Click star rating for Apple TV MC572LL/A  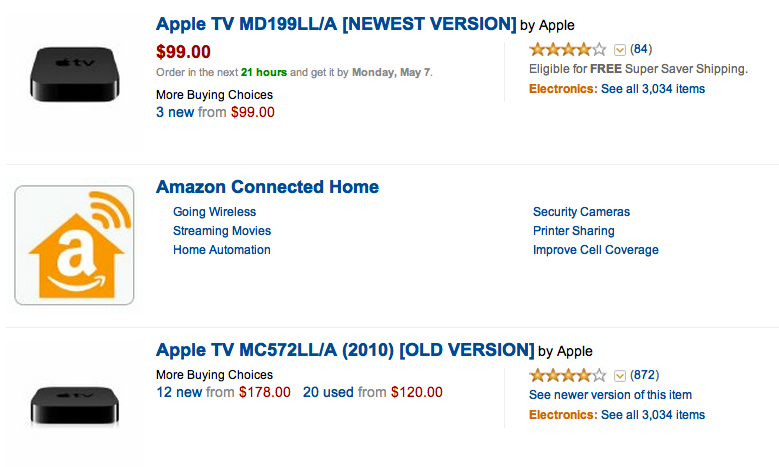[568, 375]
